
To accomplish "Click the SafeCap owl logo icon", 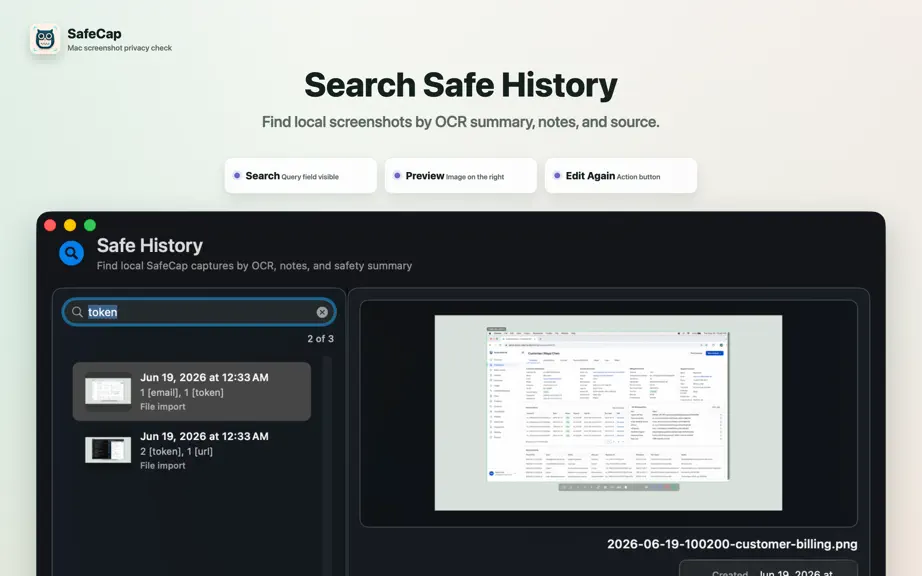I will click(45, 39).
